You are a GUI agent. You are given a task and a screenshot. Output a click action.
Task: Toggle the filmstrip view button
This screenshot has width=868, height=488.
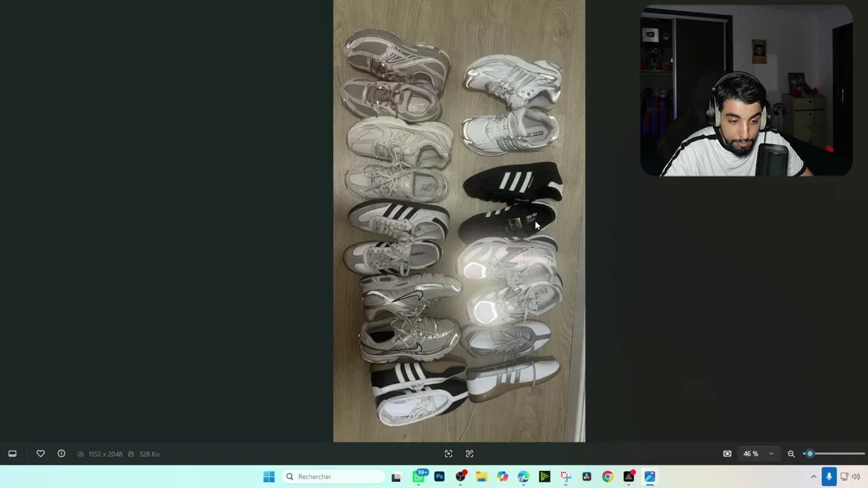tap(12, 454)
